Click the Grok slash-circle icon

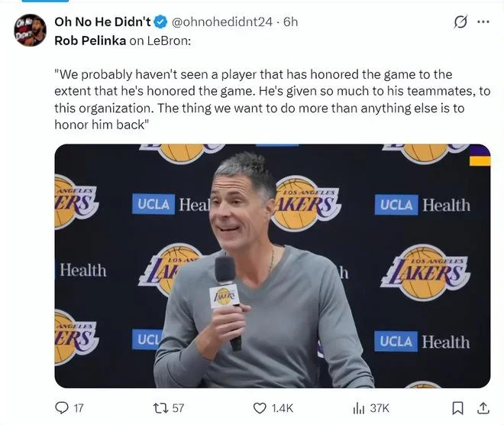pos(460,22)
